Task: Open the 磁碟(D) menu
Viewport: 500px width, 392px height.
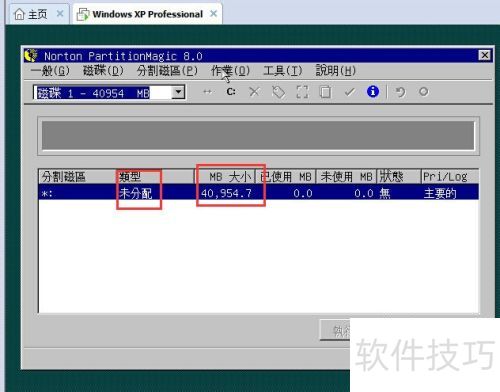Action: click(x=103, y=71)
